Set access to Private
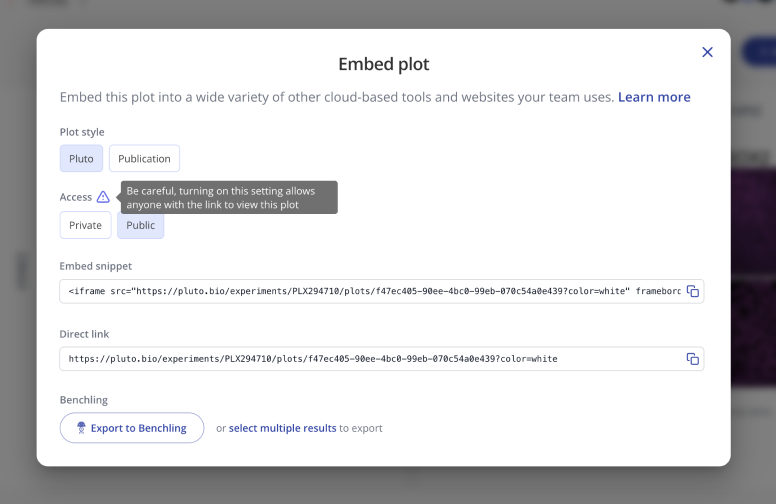This screenshot has width=776, height=504. pos(85,225)
